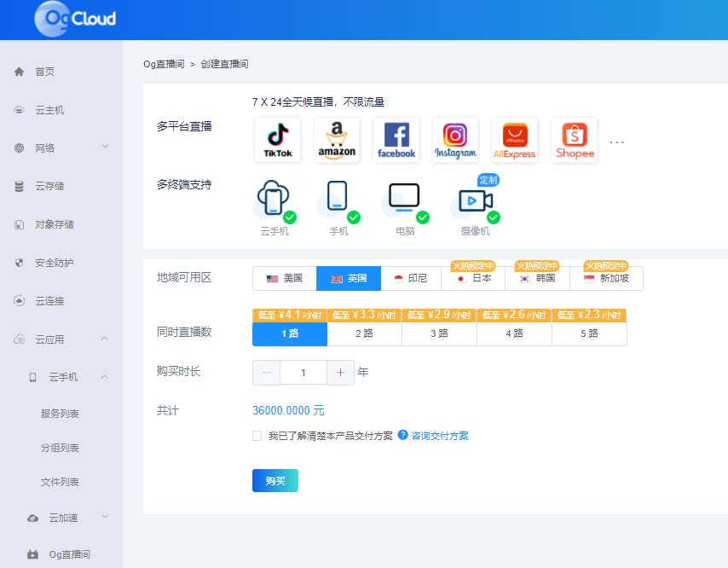The image size is (728, 568).
Task: Click the 网络 globe icon
Action: click(x=19, y=148)
